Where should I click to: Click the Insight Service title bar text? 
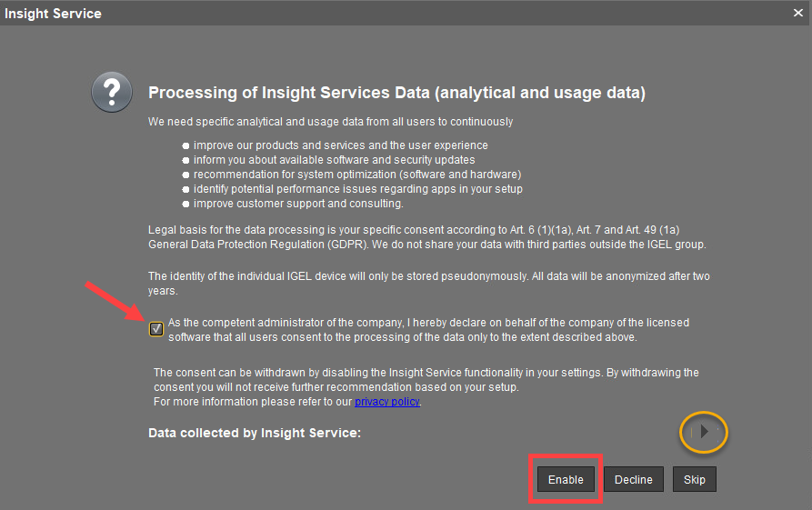pos(53,14)
